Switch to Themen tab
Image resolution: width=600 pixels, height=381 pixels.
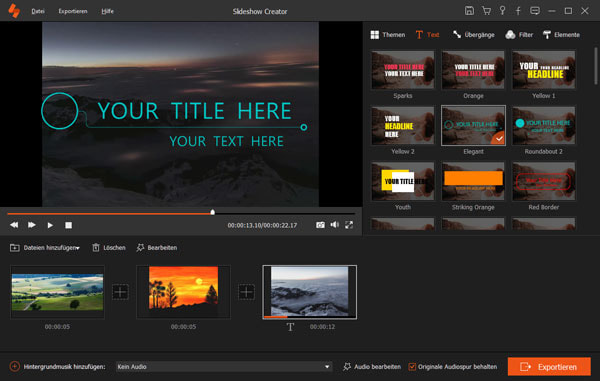tap(388, 35)
